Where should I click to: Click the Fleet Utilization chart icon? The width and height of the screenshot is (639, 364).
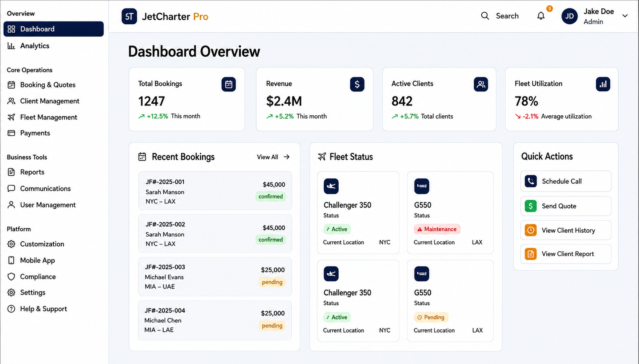coord(603,84)
